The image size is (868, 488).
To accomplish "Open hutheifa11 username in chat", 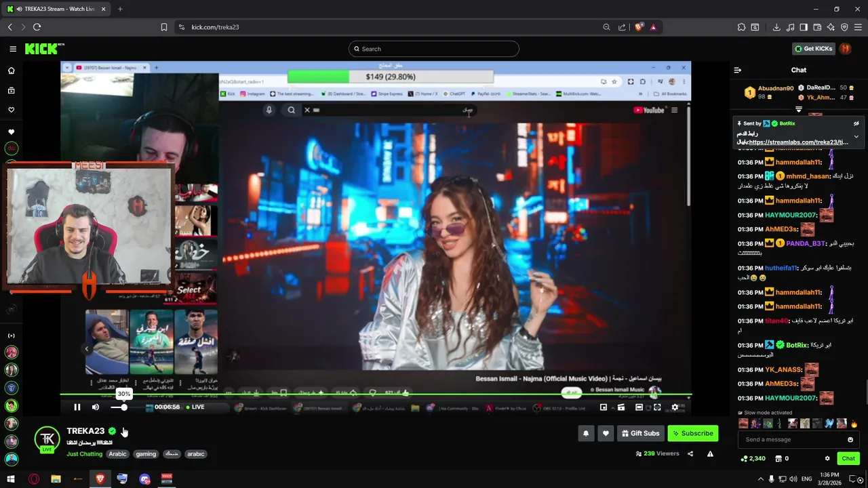I will pos(781,268).
